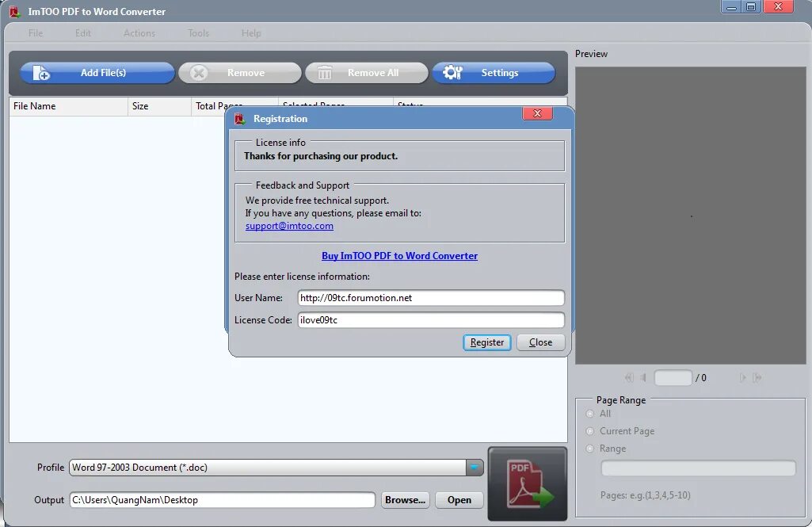The image size is (812, 527).
Task: Click the Browse... button
Action: [x=405, y=500]
